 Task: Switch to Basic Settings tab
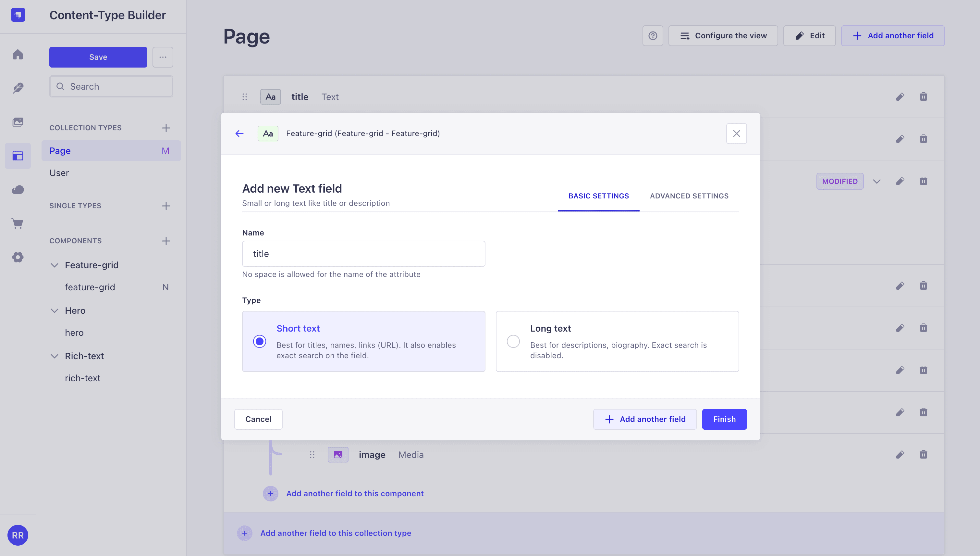pyautogui.click(x=598, y=196)
